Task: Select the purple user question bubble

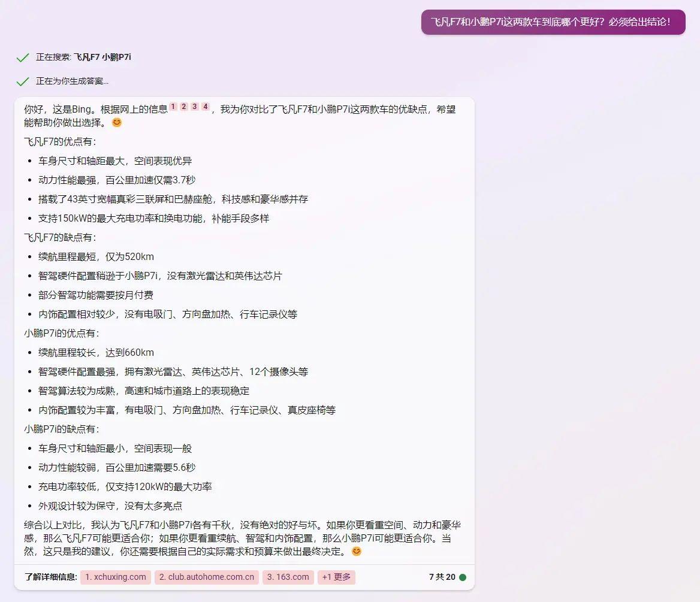Action: click(x=553, y=22)
